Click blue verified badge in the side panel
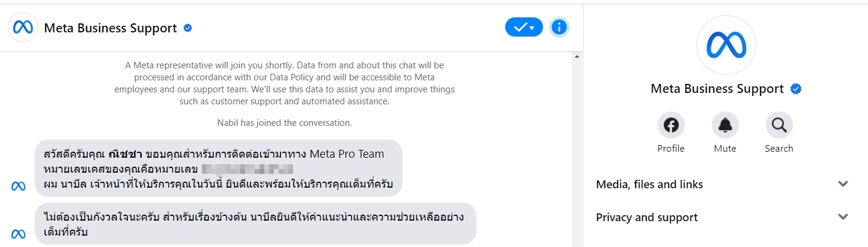Image resolution: width=868 pixels, height=247 pixels. pyautogui.click(x=796, y=89)
